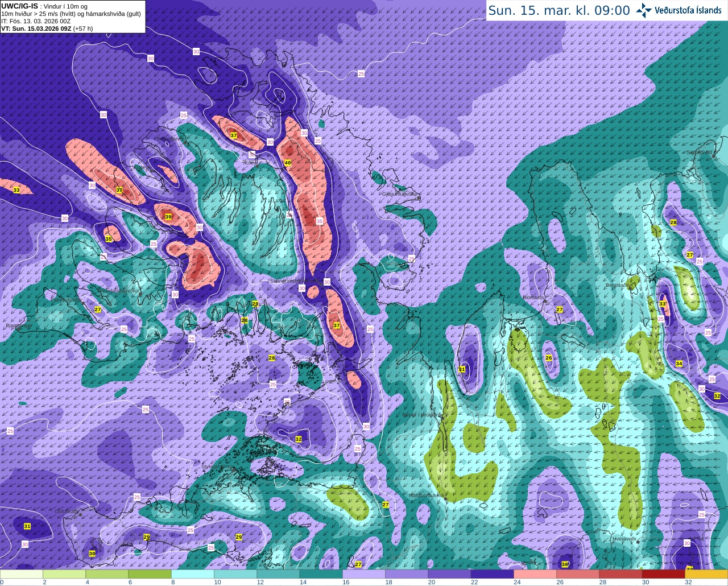Click the Siglufjörður station label

pyautogui.click(x=700, y=152)
